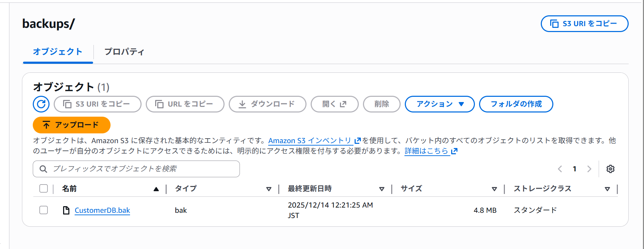Select the オブジェクト tab
This screenshot has height=249, width=644.
[x=58, y=52]
